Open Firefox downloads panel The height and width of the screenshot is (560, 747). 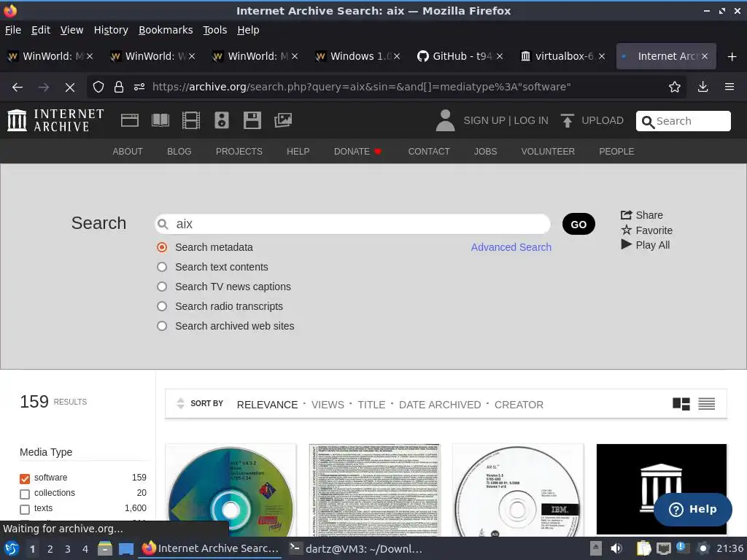703,87
